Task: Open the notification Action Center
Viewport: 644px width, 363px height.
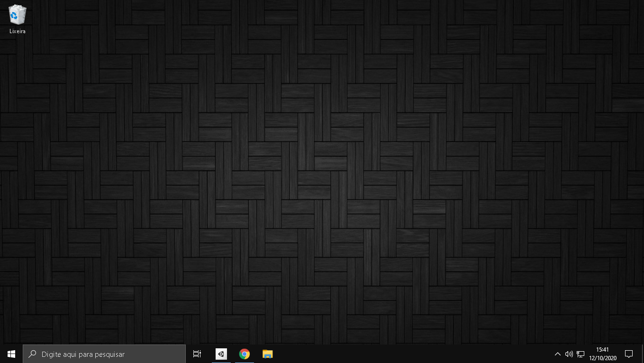Action: point(629,354)
